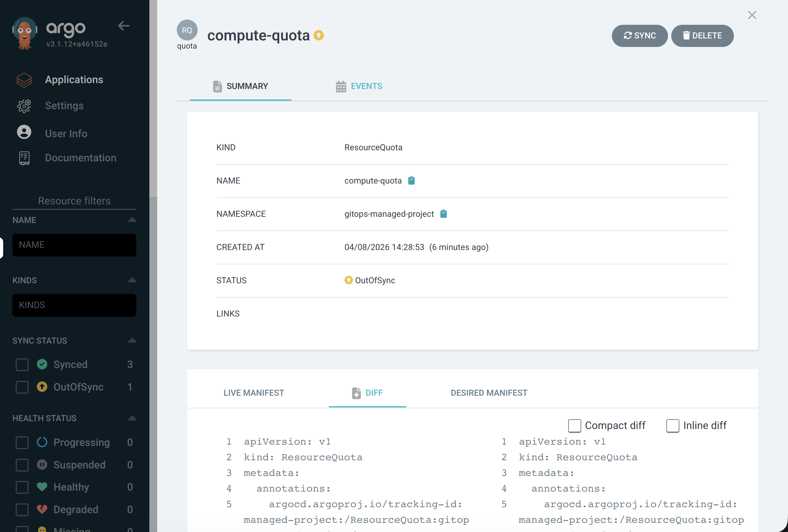Enable the Compact diff checkbox

click(x=574, y=426)
